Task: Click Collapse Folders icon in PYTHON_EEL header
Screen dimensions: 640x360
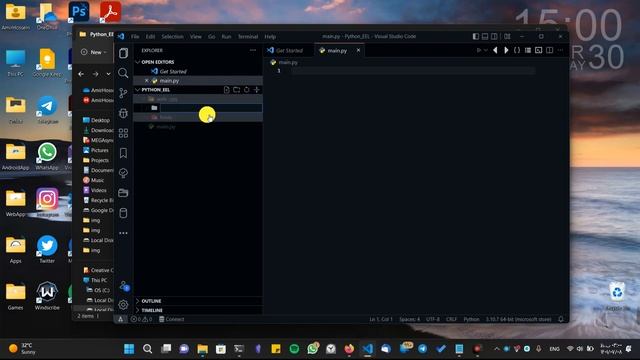Action: [x=257, y=90]
